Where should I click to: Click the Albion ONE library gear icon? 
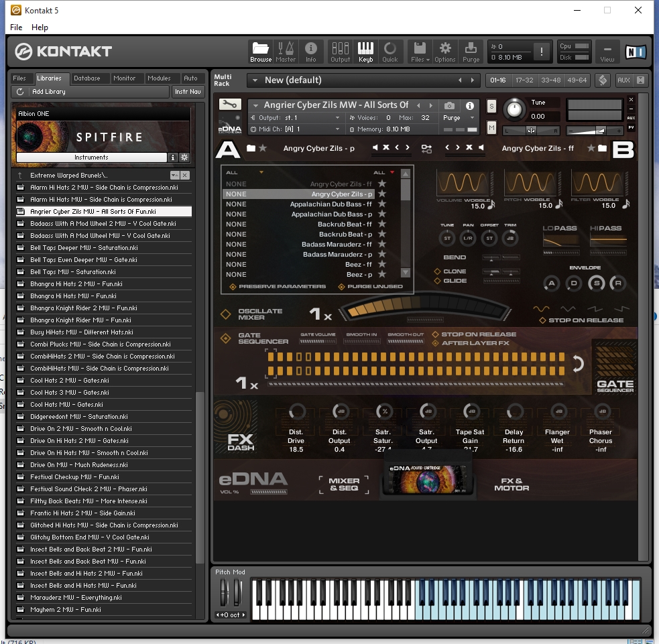coord(184,157)
